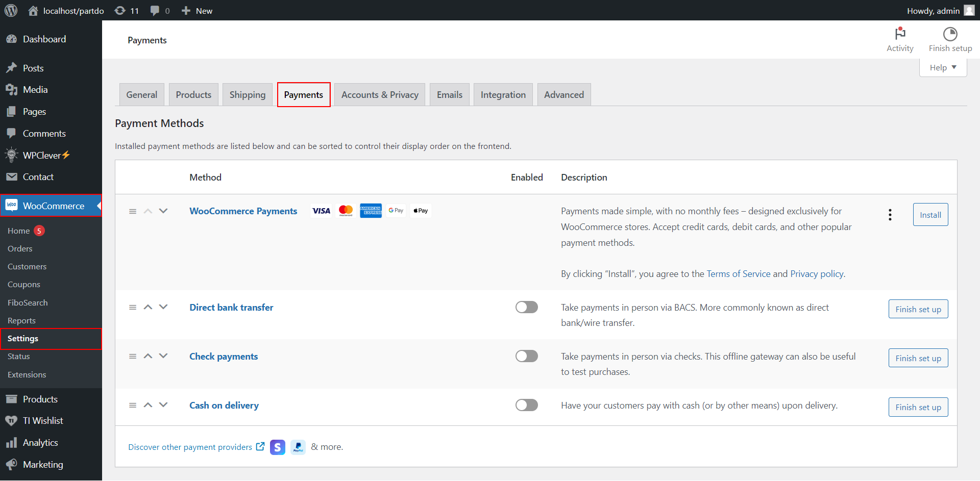Open Contact menu in the sidebar
This screenshot has width=980, height=481.
[51, 177]
